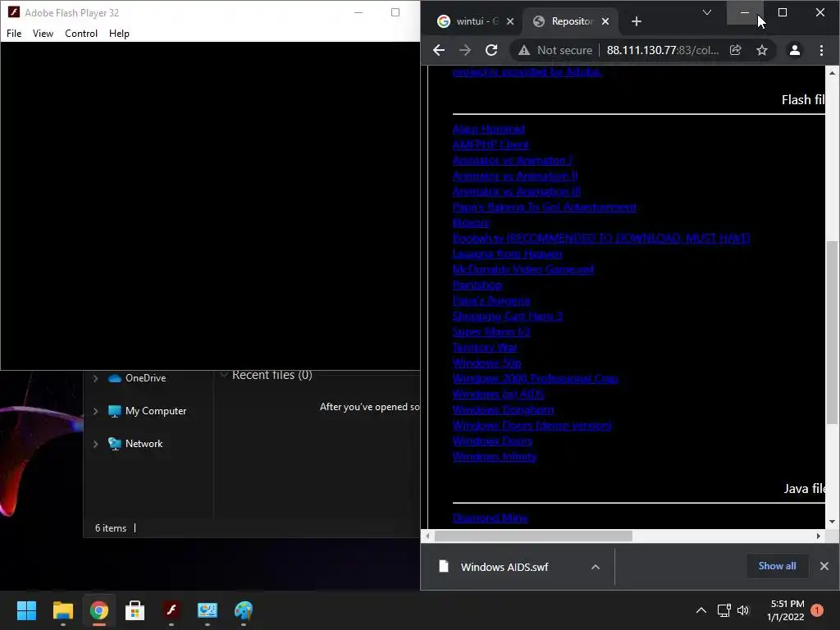Open the Boohbah.tv recommended download link
Screen dimensions: 840x630
point(601,239)
